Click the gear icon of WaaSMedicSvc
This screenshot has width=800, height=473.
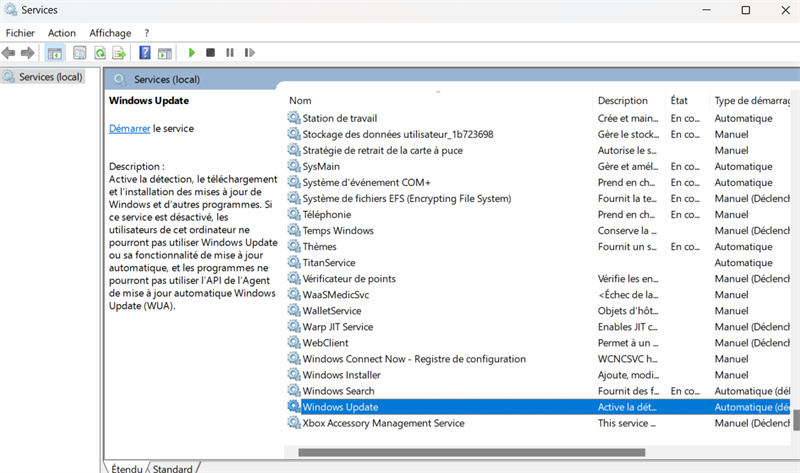pos(294,294)
